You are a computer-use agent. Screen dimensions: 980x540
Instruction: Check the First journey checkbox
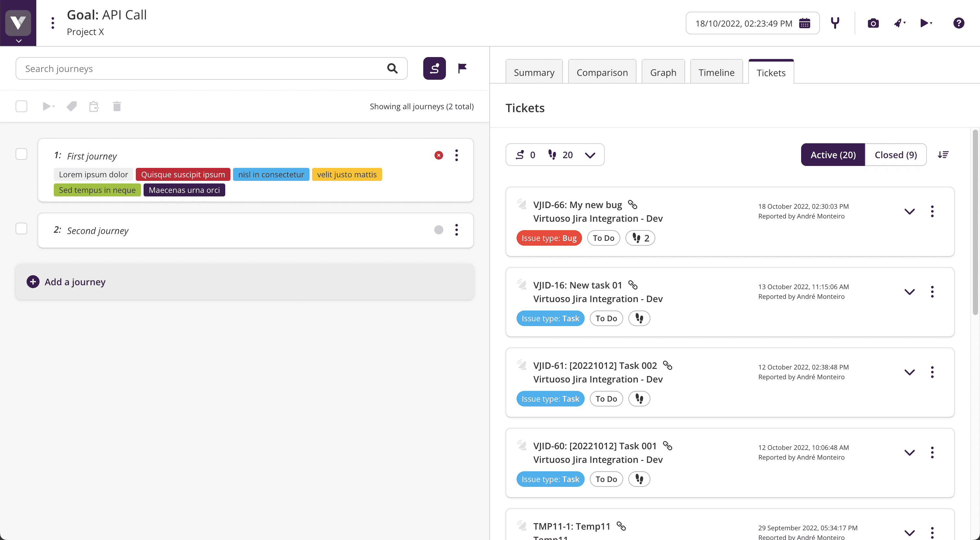coord(21,154)
